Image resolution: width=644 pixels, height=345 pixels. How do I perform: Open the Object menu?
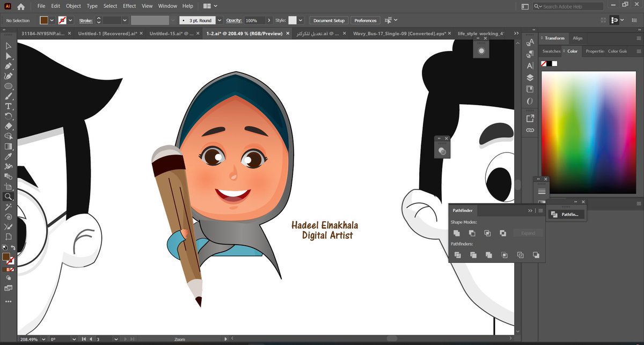tap(73, 6)
